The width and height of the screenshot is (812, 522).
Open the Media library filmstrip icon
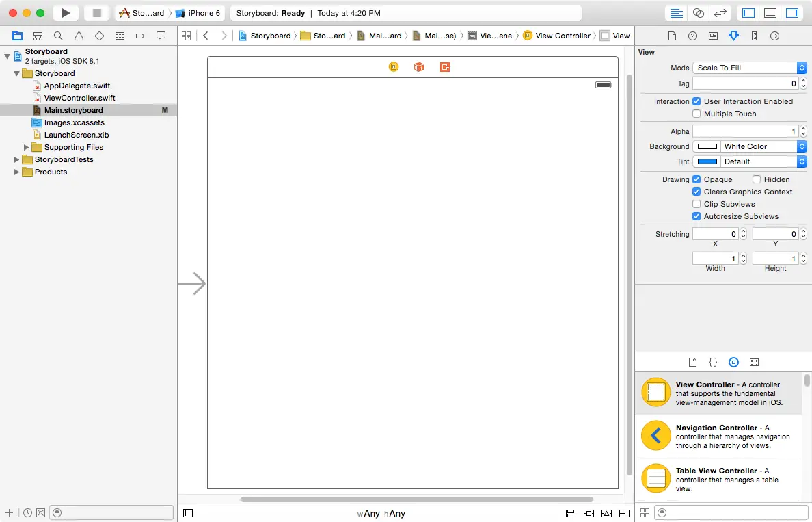tap(754, 362)
